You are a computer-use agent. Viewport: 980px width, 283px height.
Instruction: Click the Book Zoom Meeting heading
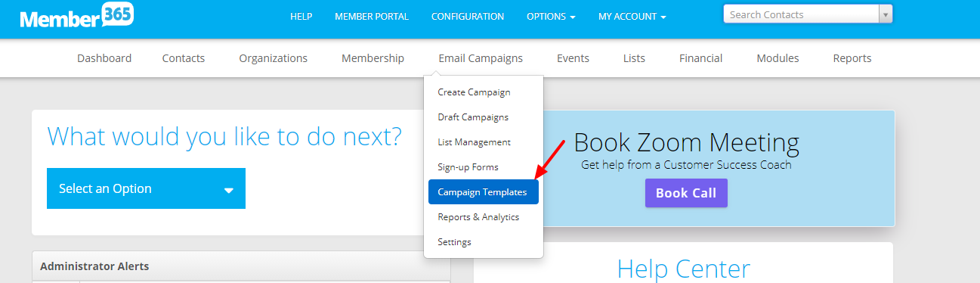tap(686, 142)
